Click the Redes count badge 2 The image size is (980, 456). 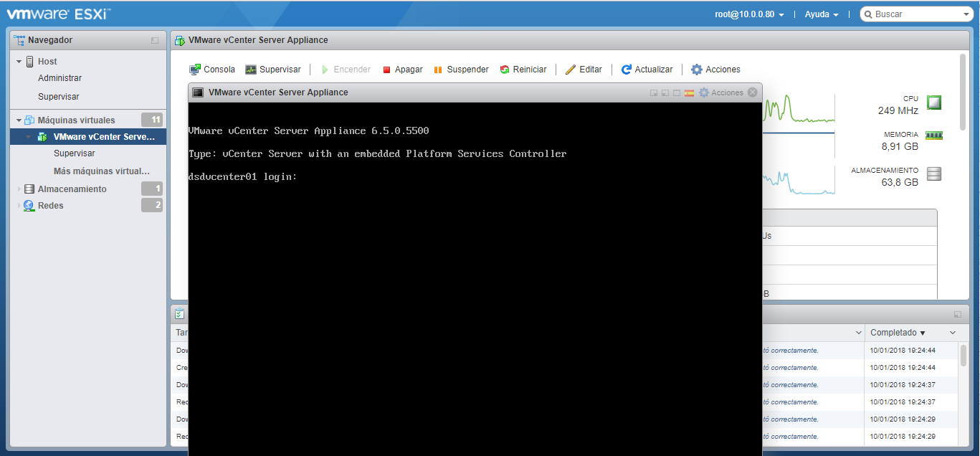(152, 205)
